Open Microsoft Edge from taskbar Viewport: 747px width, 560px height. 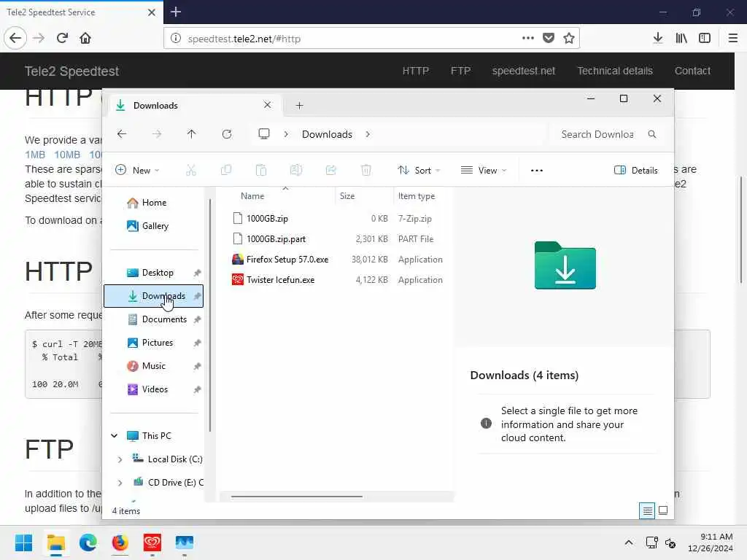pyautogui.click(x=88, y=542)
